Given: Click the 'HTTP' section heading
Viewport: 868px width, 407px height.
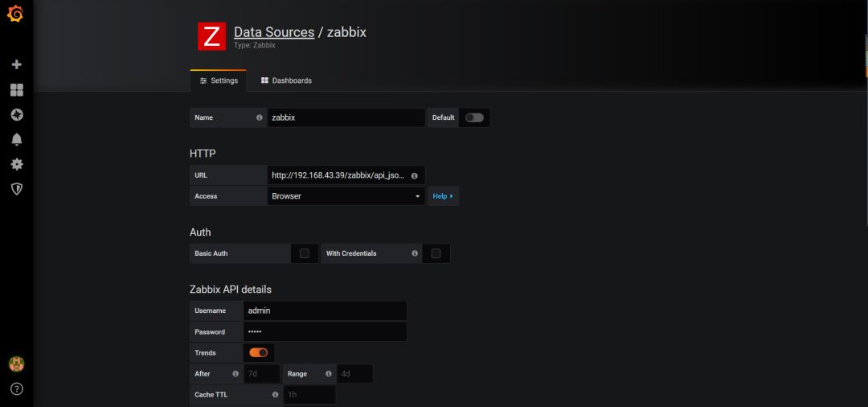Looking at the screenshot, I should point(203,154).
